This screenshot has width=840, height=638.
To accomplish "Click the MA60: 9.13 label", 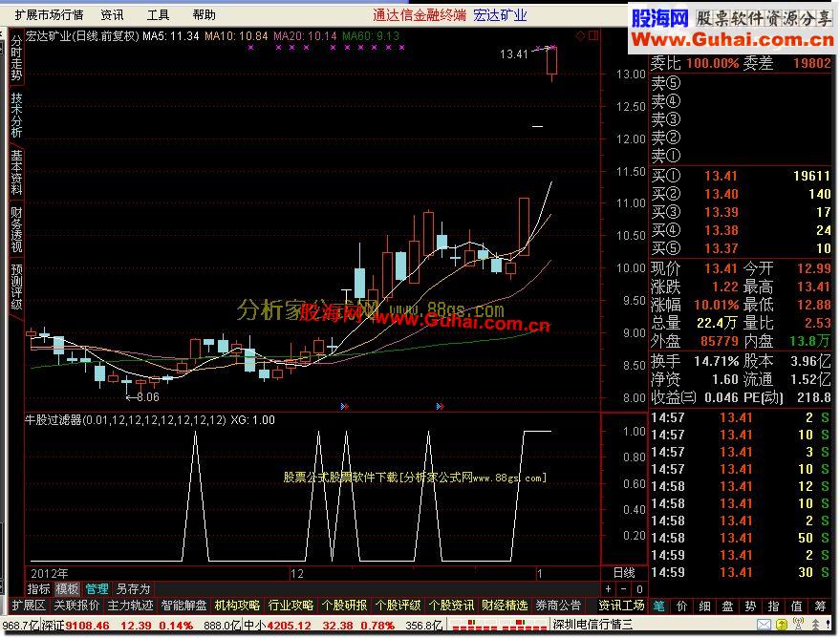I will pos(371,36).
